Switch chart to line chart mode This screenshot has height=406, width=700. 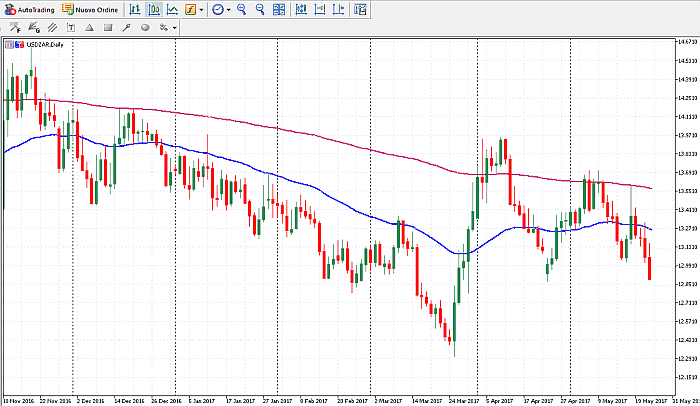[172, 9]
